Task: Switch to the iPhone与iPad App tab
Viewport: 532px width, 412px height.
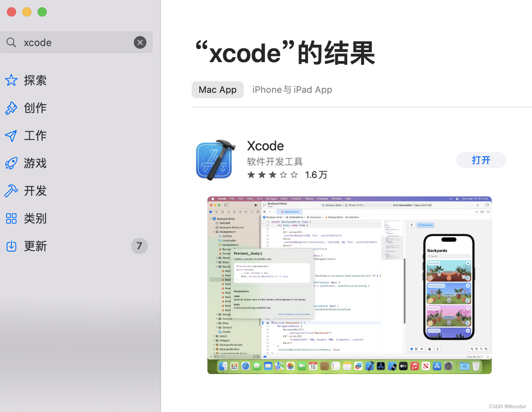Action: pos(292,90)
